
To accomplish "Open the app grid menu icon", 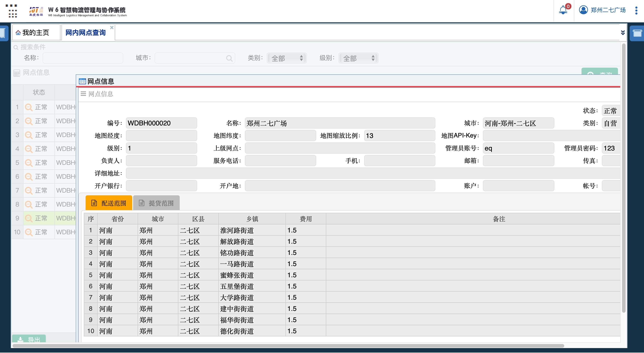I will 11,11.
